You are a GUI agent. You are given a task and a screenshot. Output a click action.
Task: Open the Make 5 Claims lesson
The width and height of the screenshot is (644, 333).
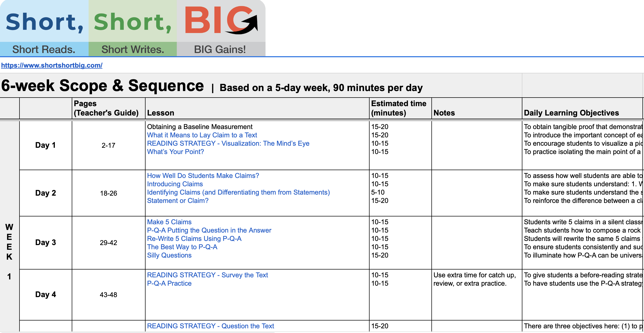click(169, 222)
